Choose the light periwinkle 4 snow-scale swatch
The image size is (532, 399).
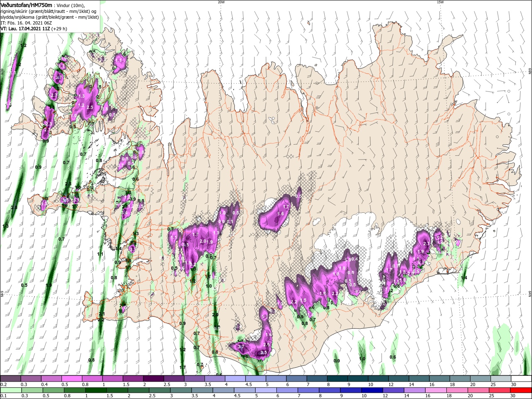(x=235, y=379)
